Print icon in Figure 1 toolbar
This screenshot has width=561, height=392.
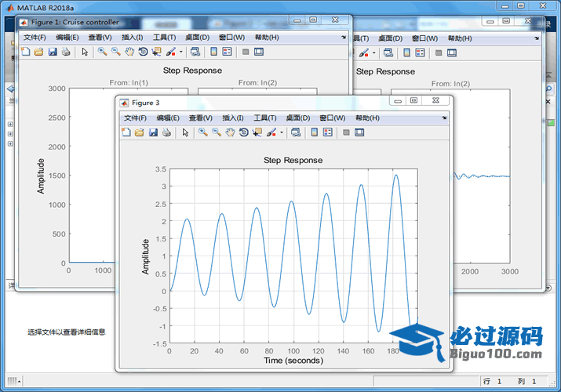coord(66,52)
